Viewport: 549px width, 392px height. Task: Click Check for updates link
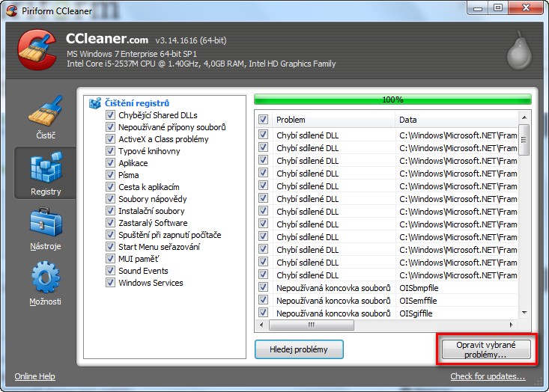coord(488,376)
